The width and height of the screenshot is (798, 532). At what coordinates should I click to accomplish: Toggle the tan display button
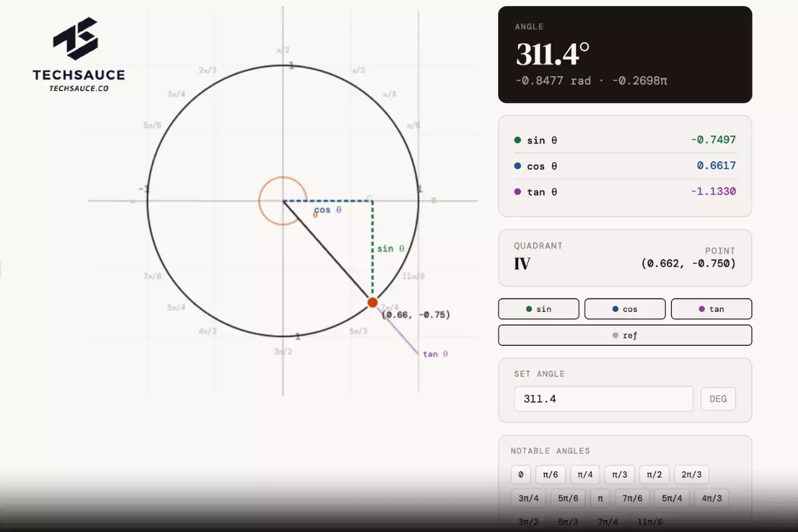[x=712, y=309]
